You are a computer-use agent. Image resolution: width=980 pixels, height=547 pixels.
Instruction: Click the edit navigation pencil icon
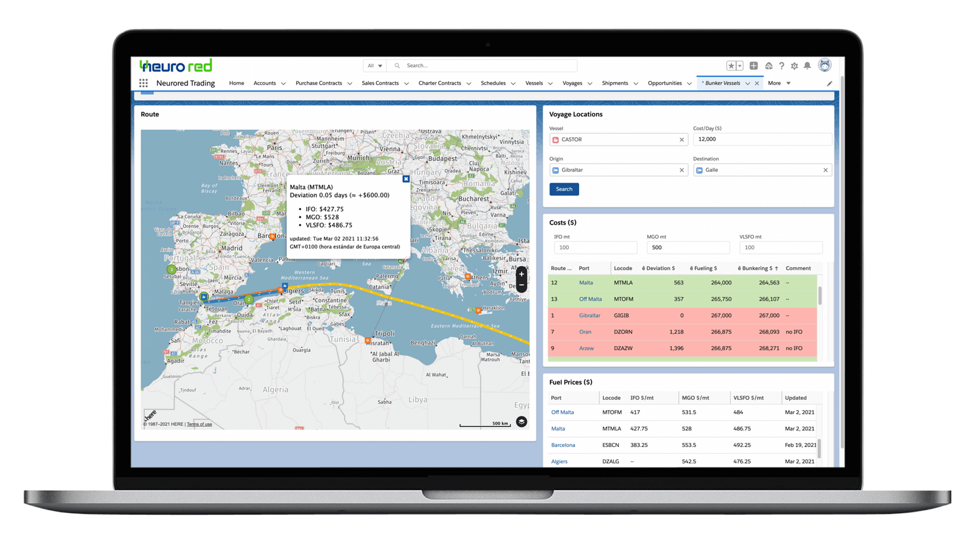829,84
